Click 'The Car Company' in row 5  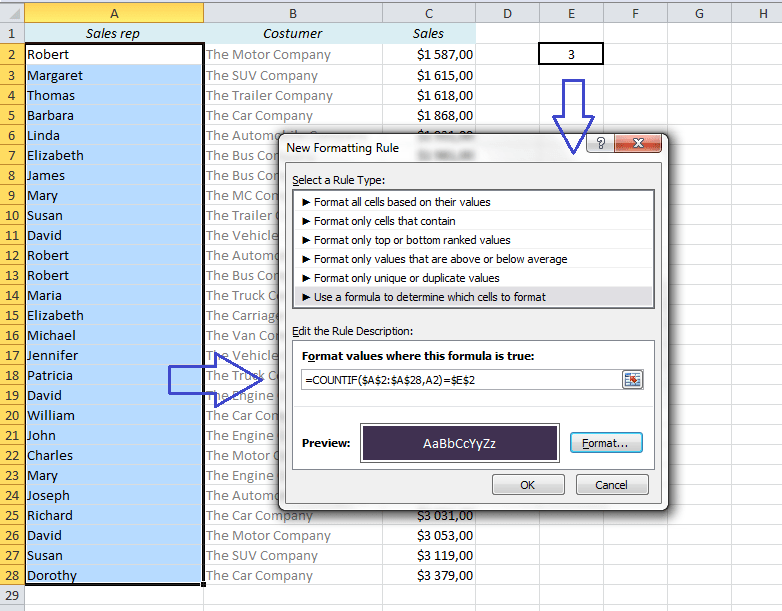pyautogui.click(x=293, y=115)
